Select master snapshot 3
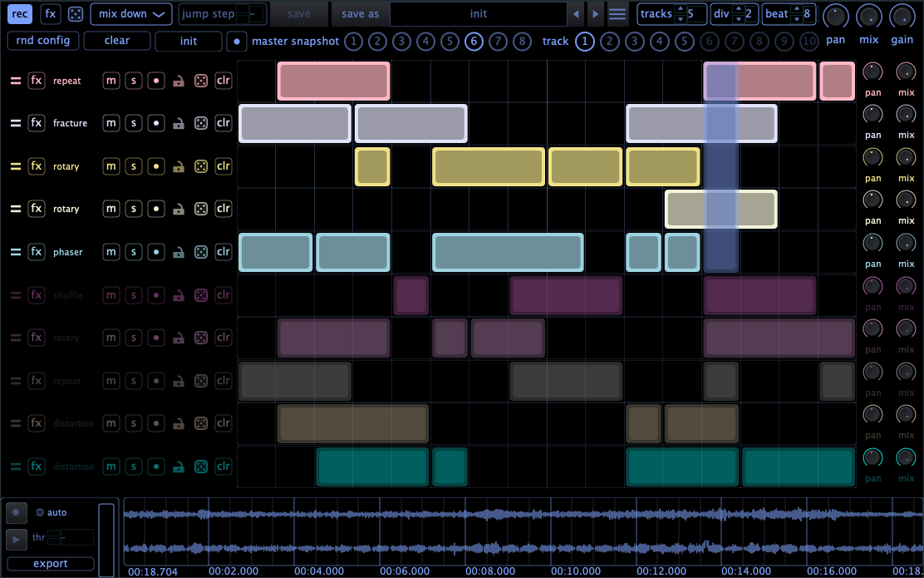 coord(401,42)
